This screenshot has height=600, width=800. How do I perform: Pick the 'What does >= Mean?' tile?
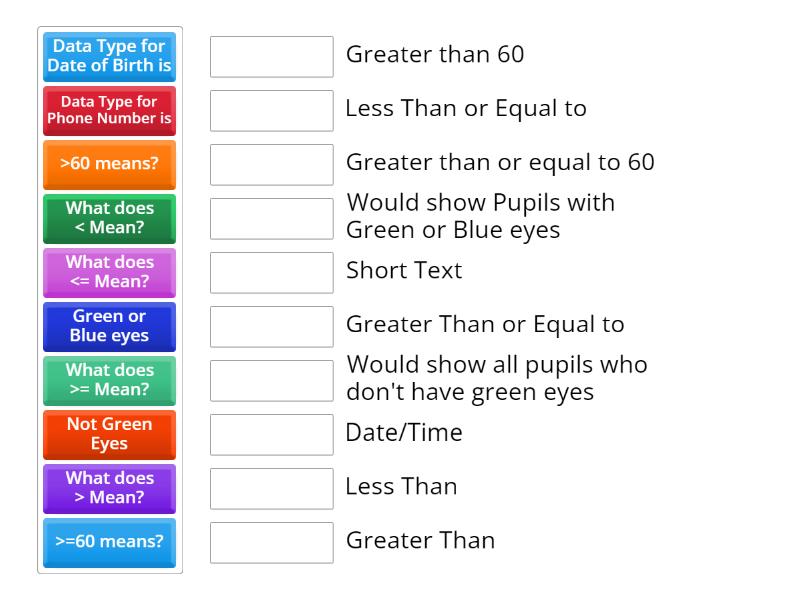pos(110,380)
